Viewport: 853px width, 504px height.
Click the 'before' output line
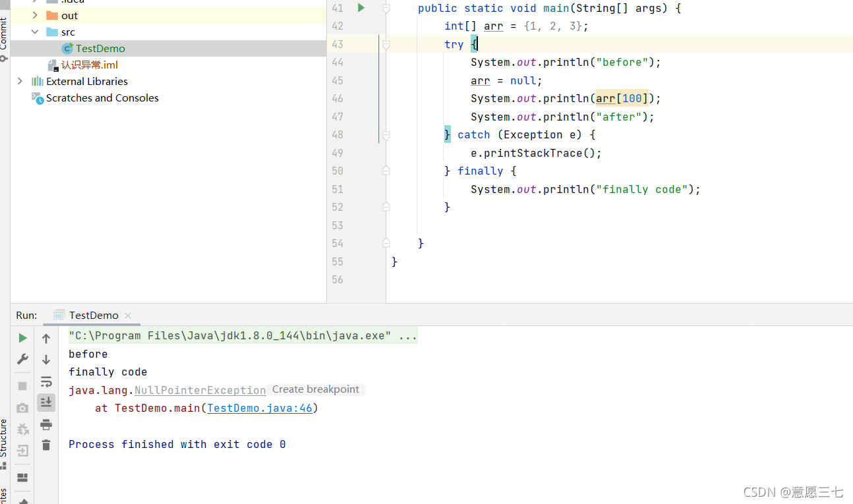(x=88, y=354)
